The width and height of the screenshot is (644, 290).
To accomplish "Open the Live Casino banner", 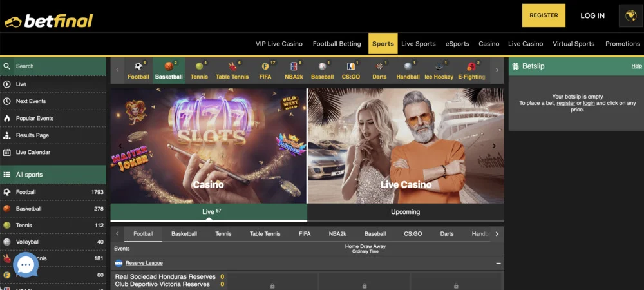I will [406, 146].
